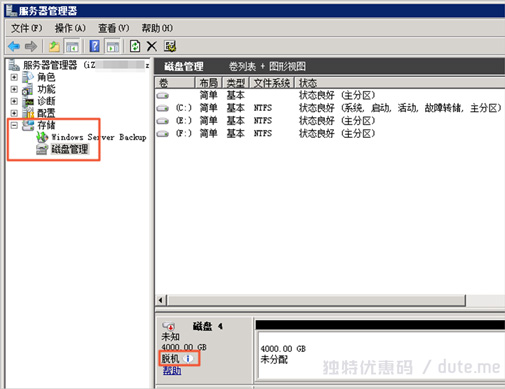Image resolution: width=505 pixels, height=389 pixels.
Task: Click the Forward arrow toolbar icon
Action: pos(31,46)
